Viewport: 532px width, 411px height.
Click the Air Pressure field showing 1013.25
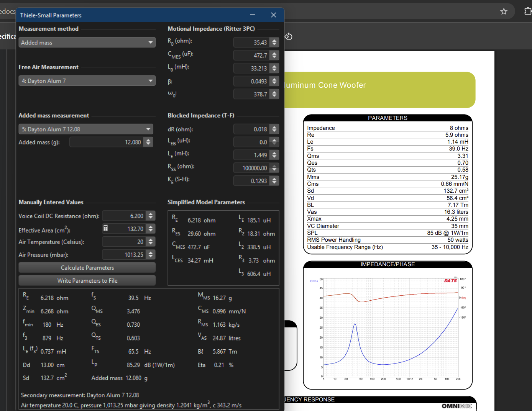point(124,255)
